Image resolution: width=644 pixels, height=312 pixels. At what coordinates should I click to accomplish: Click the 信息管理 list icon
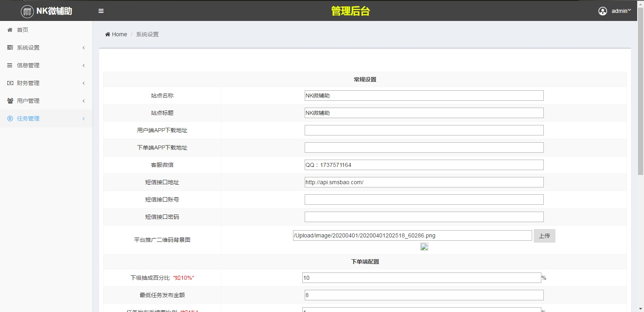pos(10,65)
